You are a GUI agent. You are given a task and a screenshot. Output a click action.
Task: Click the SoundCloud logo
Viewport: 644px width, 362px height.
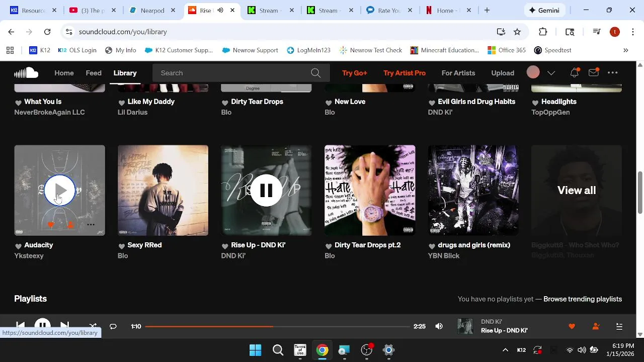(26, 73)
